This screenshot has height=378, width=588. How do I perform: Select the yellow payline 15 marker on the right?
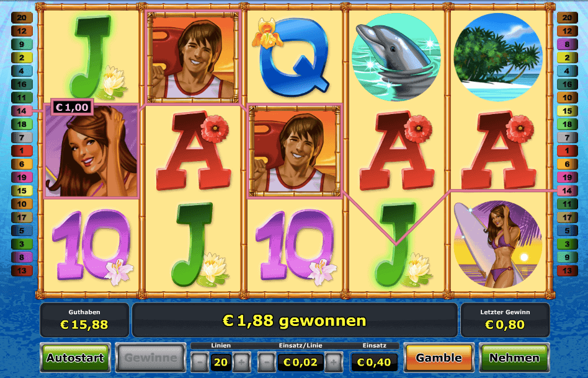567,111
